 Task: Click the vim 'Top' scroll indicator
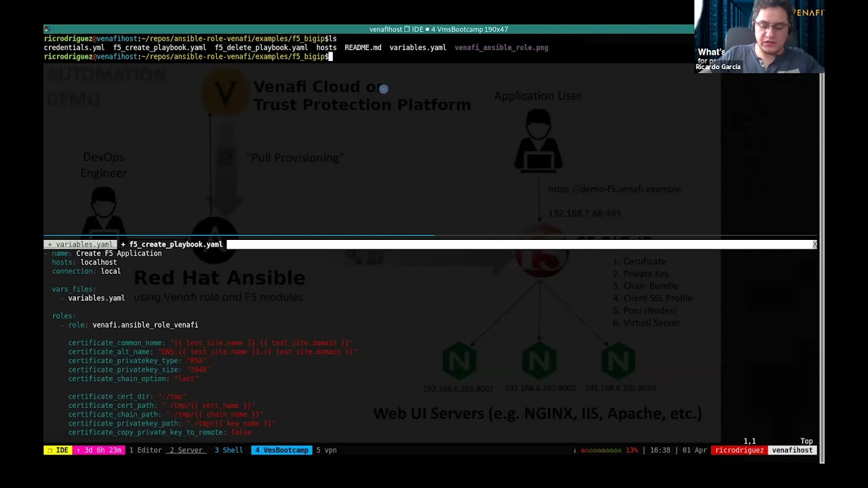click(x=806, y=441)
